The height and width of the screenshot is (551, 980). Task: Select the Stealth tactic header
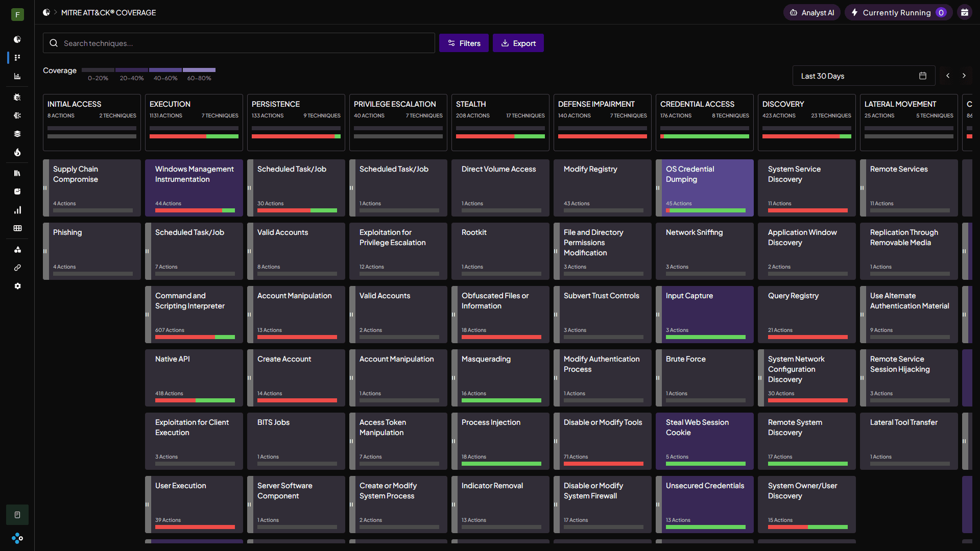pos(500,123)
